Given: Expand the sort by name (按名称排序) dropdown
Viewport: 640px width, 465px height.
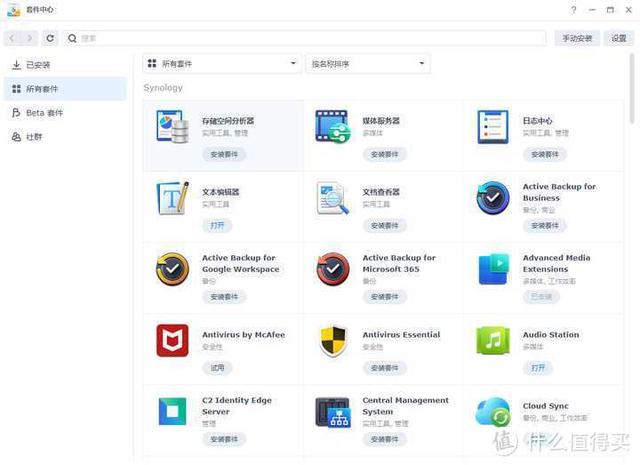Looking at the screenshot, I should tap(368, 64).
